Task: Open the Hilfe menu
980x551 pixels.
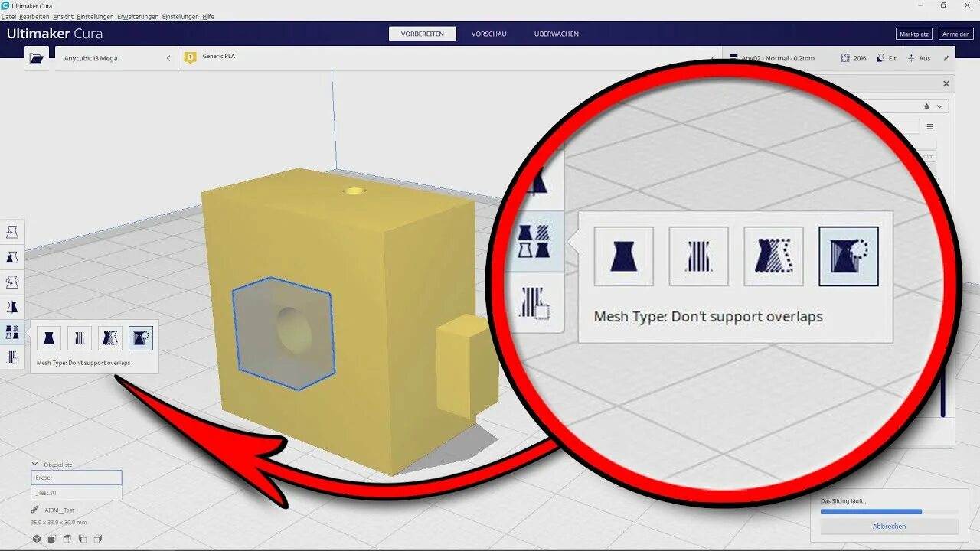Action: [x=208, y=16]
